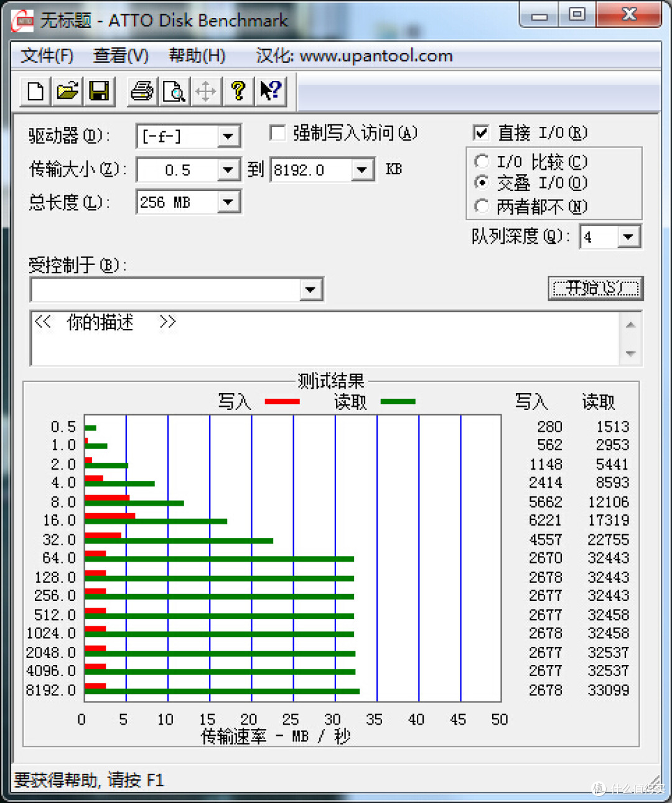Click the move arrows toolbar icon
The width and height of the screenshot is (672, 803).
pos(205,91)
